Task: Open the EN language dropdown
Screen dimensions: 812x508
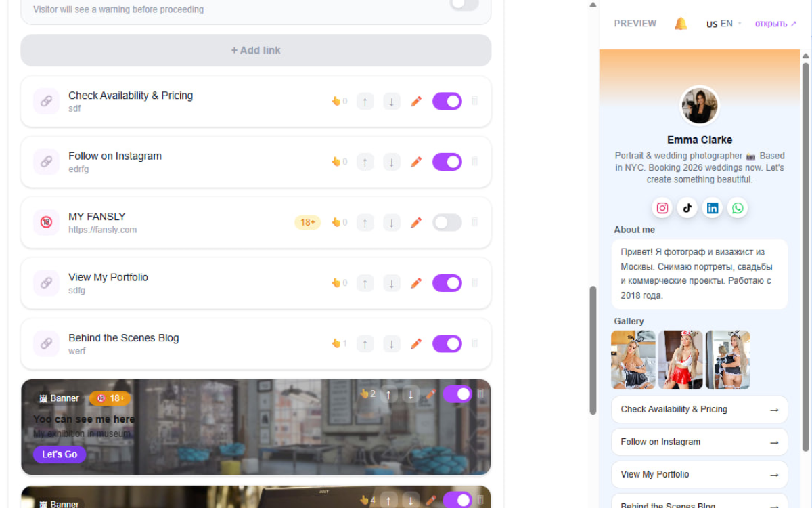Action: (724, 24)
